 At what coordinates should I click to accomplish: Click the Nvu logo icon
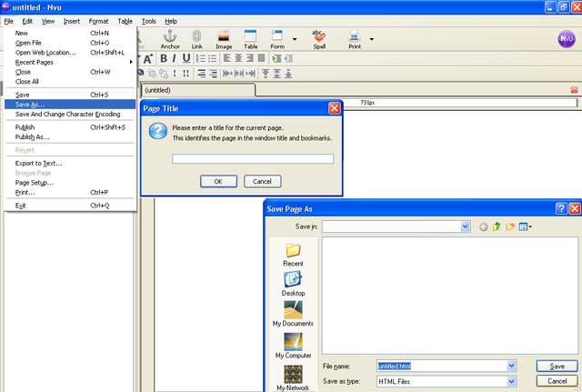[567, 39]
